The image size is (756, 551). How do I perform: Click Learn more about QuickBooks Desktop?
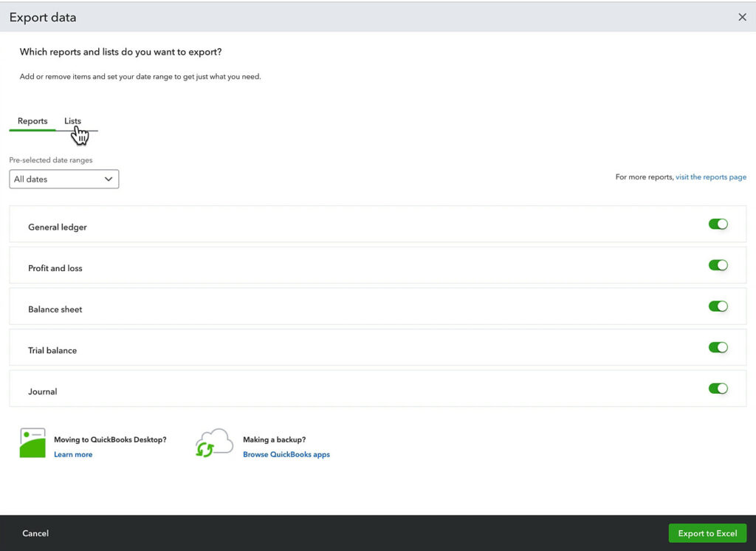coord(73,454)
